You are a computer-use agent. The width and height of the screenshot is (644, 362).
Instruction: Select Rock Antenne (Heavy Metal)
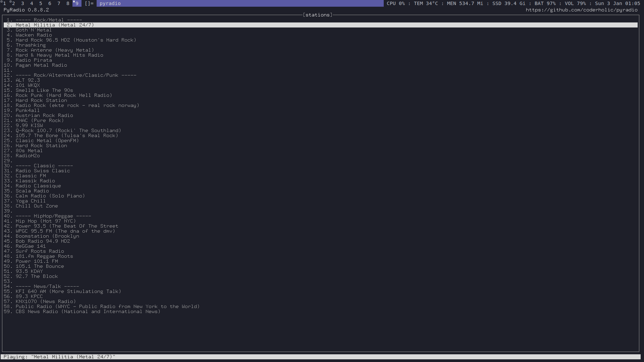click(55, 50)
